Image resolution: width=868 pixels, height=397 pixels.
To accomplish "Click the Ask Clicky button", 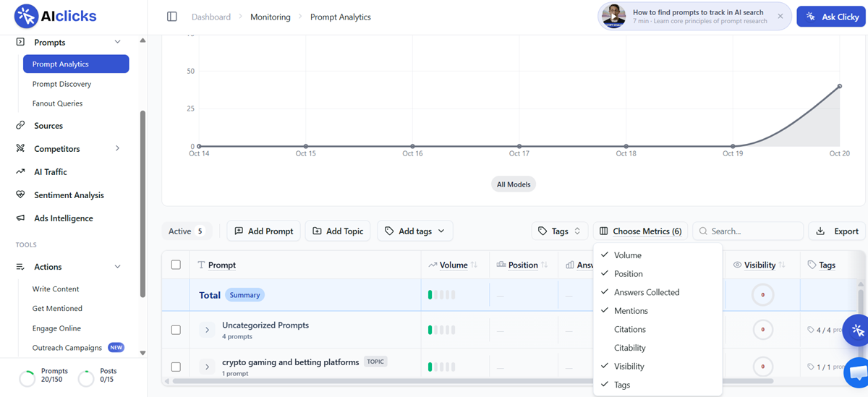I will [831, 17].
